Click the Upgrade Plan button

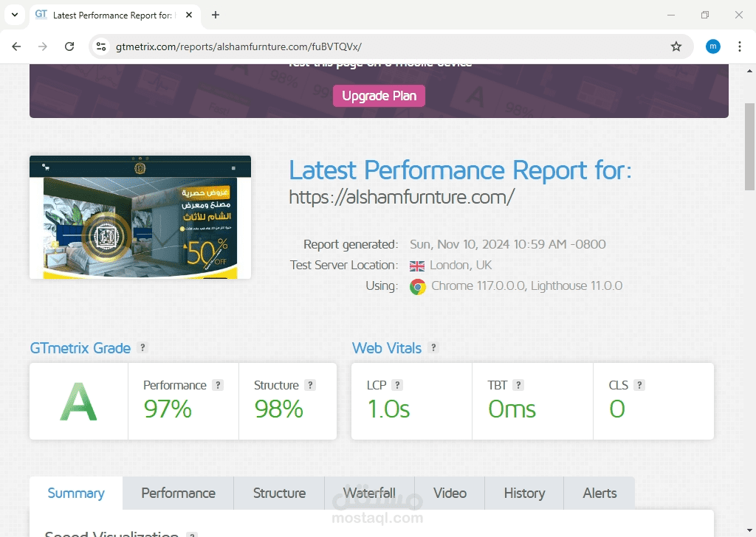(x=379, y=96)
